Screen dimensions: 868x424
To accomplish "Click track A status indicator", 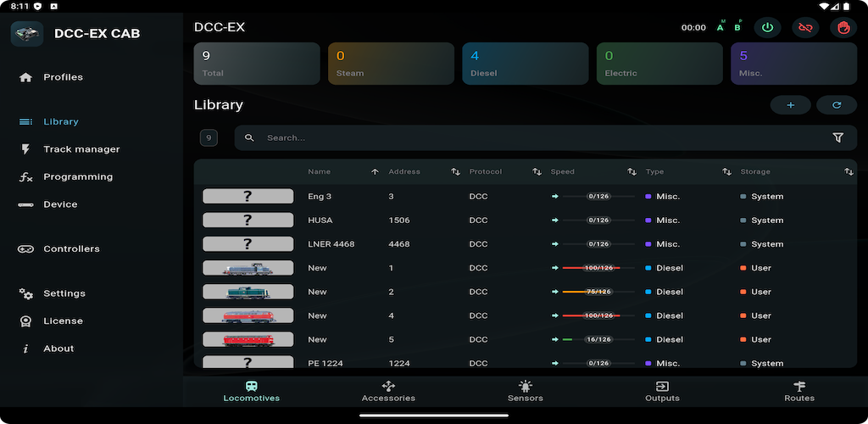I will point(721,26).
